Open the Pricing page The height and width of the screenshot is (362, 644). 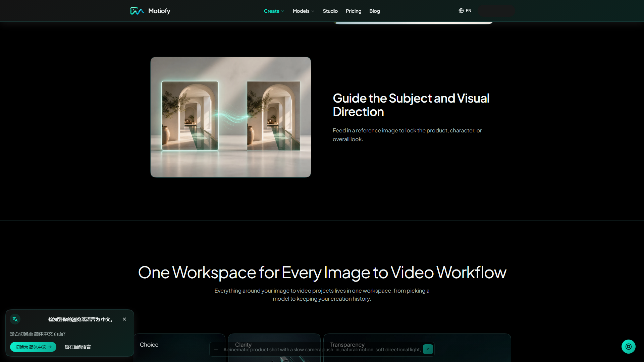[x=354, y=11]
